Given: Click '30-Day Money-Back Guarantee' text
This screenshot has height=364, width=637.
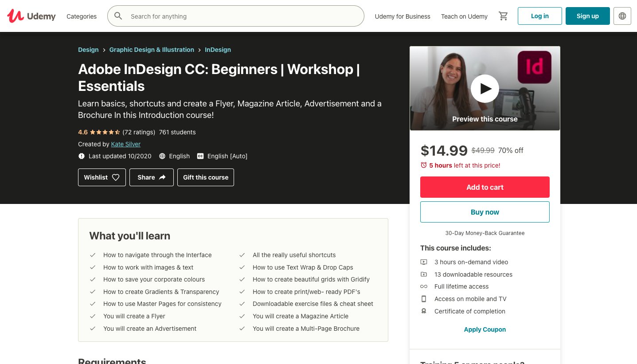Looking at the screenshot, I should click(485, 233).
